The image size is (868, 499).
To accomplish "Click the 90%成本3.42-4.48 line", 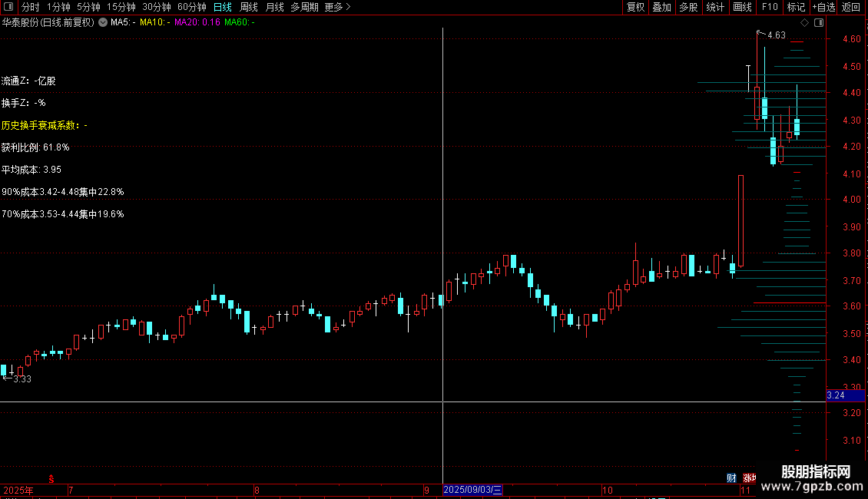I will (62, 192).
